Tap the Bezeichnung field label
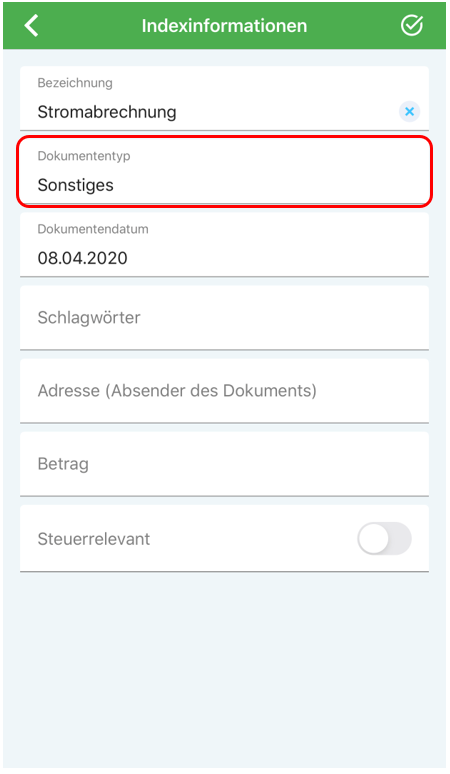 [x=75, y=83]
